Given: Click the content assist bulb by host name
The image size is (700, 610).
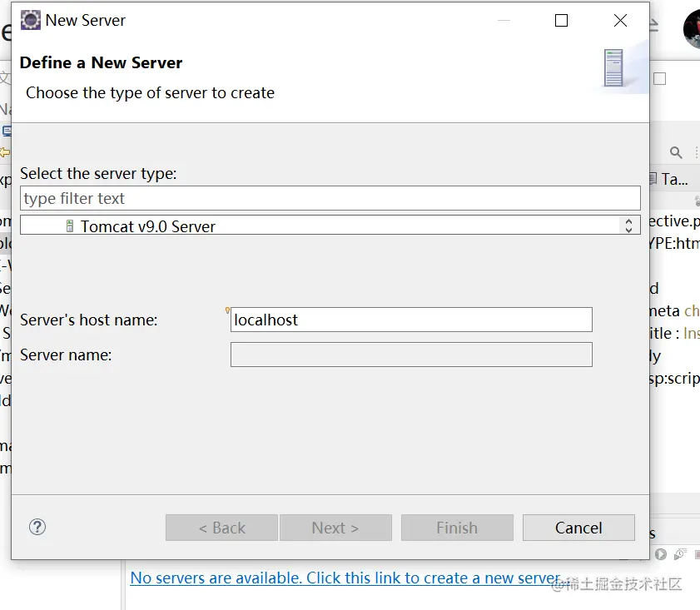Looking at the screenshot, I should point(227,311).
